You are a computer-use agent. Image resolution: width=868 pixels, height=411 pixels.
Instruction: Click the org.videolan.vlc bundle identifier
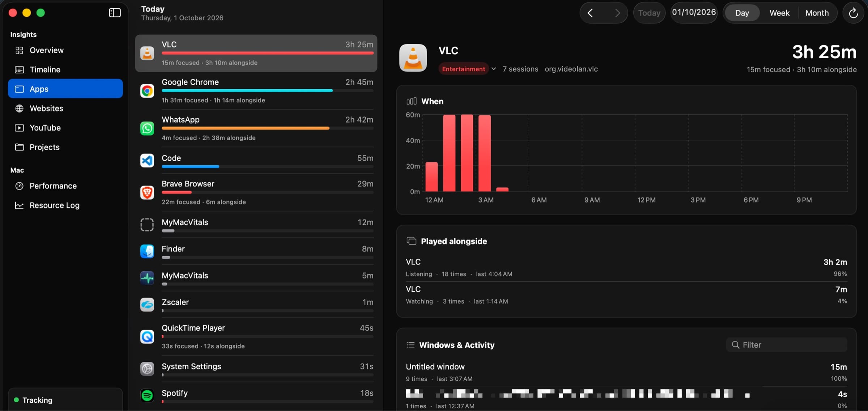571,69
